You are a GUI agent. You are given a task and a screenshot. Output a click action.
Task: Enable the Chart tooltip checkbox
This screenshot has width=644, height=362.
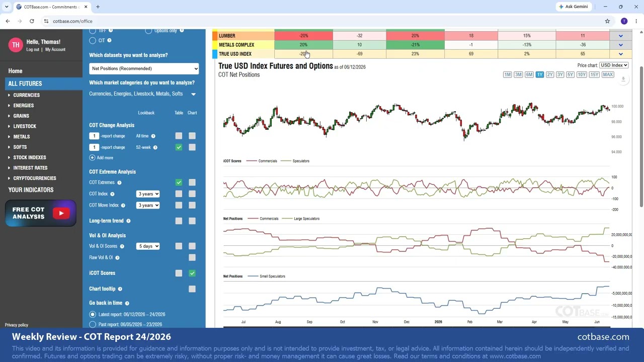tap(192, 289)
